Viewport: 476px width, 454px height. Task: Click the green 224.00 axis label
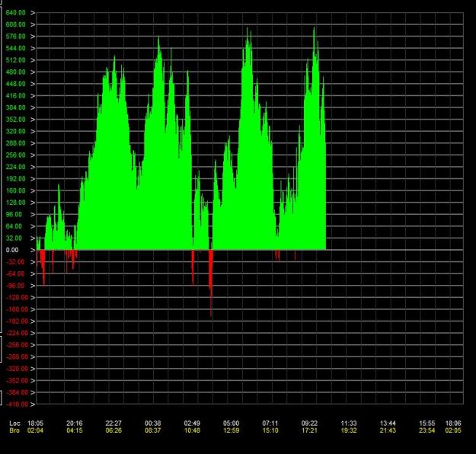pos(15,167)
